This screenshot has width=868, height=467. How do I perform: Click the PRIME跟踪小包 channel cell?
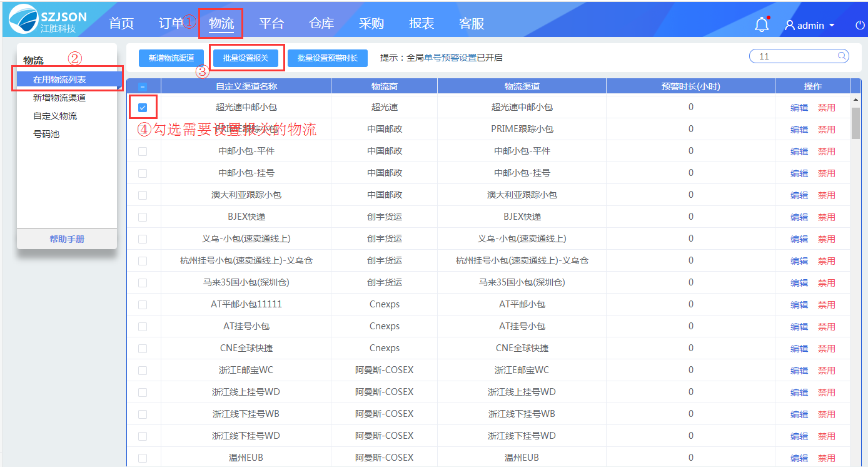coord(522,129)
